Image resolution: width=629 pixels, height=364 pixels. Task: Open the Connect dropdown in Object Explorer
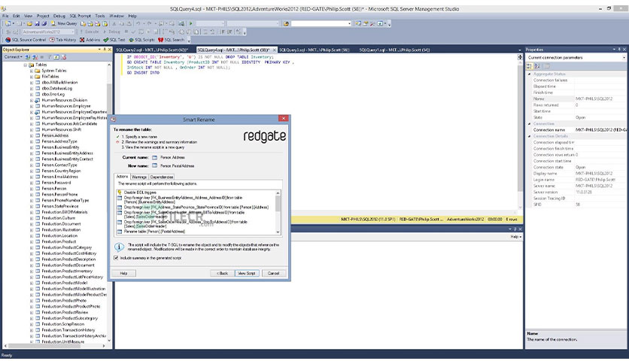pyautogui.click(x=14, y=57)
